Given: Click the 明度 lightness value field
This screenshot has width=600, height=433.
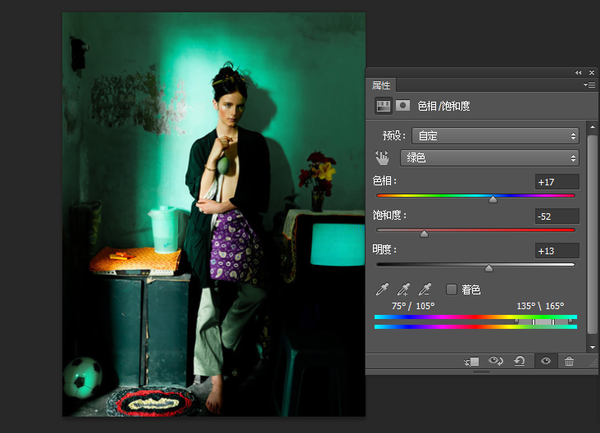Looking at the screenshot, I should (x=557, y=251).
